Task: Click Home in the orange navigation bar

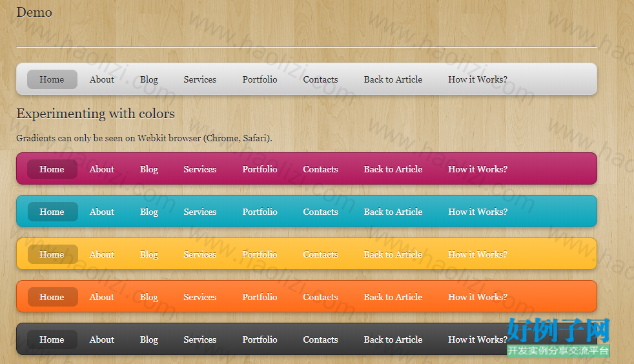Action: [52, 297]
